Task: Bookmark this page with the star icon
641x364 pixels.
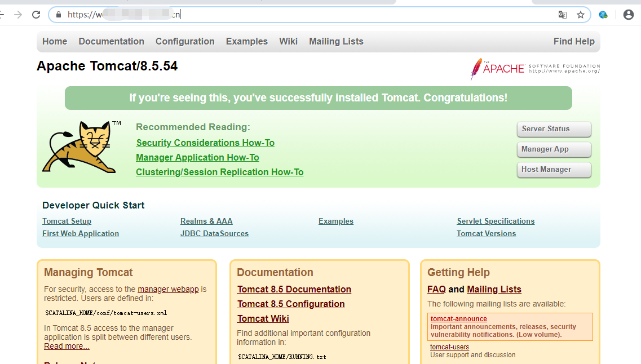Action: click(x=581, y=15)
